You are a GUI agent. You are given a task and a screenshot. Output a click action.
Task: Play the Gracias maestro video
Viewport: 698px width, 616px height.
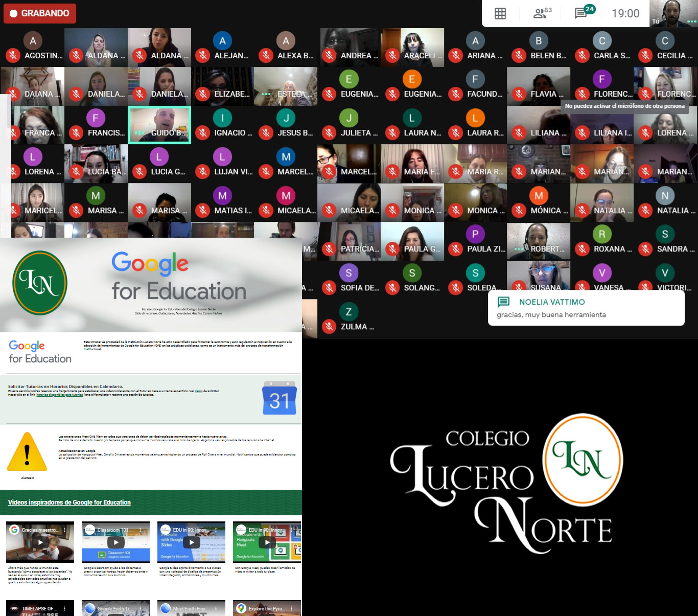coord(40,542)
